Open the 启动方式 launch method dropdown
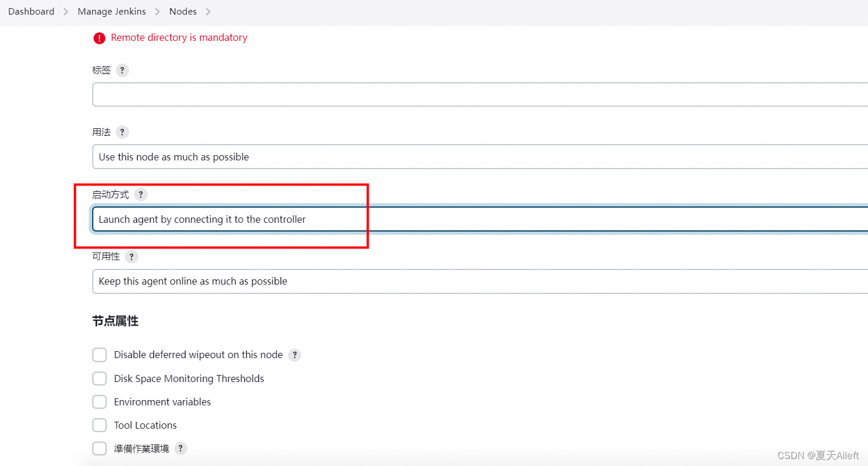The width and height of the screenshot is (868, 466). 478,219
